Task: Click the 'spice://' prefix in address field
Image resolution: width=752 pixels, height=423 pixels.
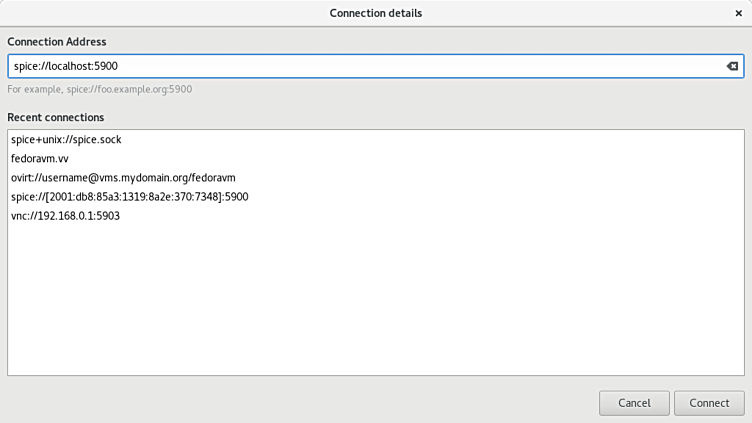Action: [x=30, y=66]
